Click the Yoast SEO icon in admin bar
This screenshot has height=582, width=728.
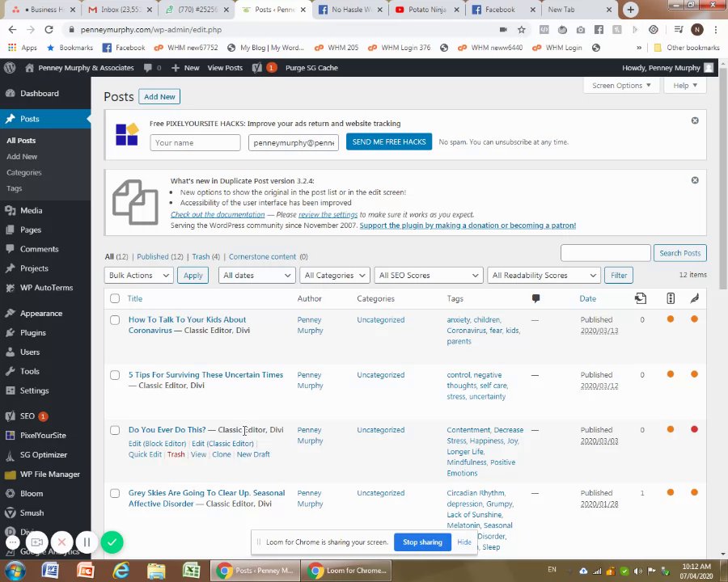(x=256, y=68)
